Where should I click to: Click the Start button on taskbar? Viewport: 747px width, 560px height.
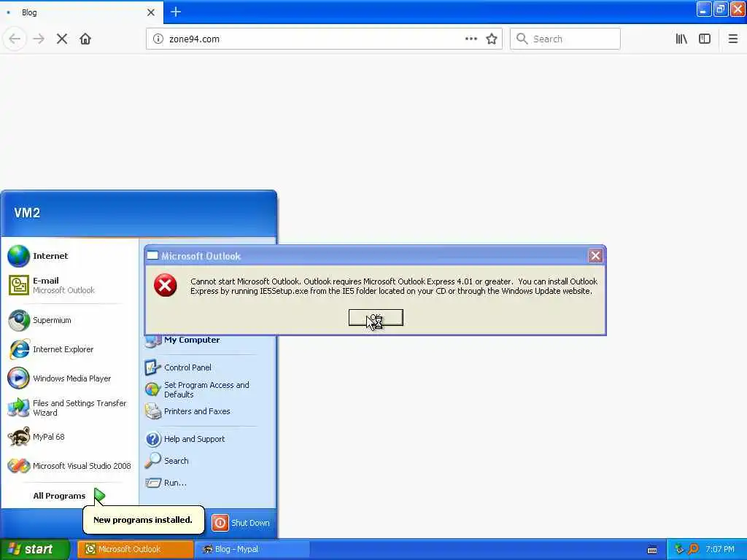[x=34, y=549]
